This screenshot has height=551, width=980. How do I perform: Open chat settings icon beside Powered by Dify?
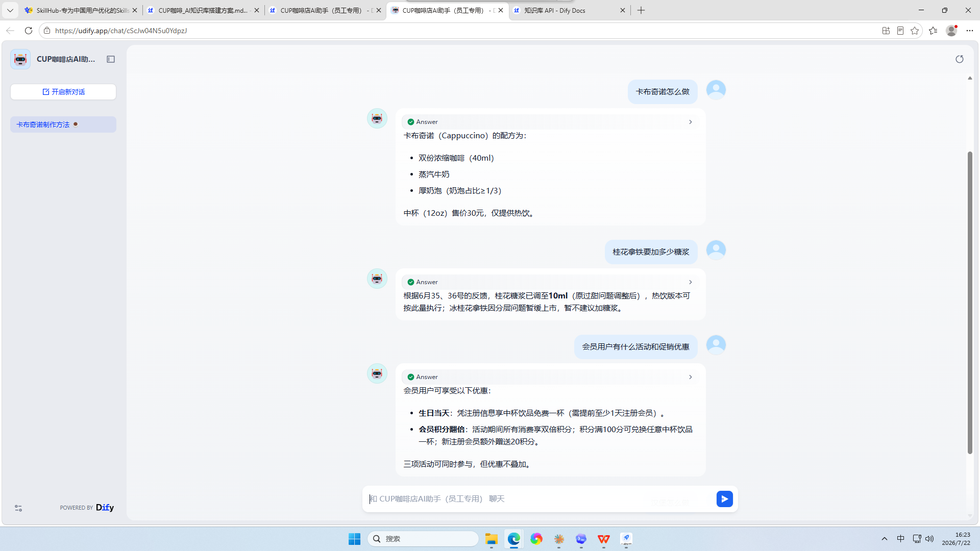pyautogui.click(x=18, y=508)
